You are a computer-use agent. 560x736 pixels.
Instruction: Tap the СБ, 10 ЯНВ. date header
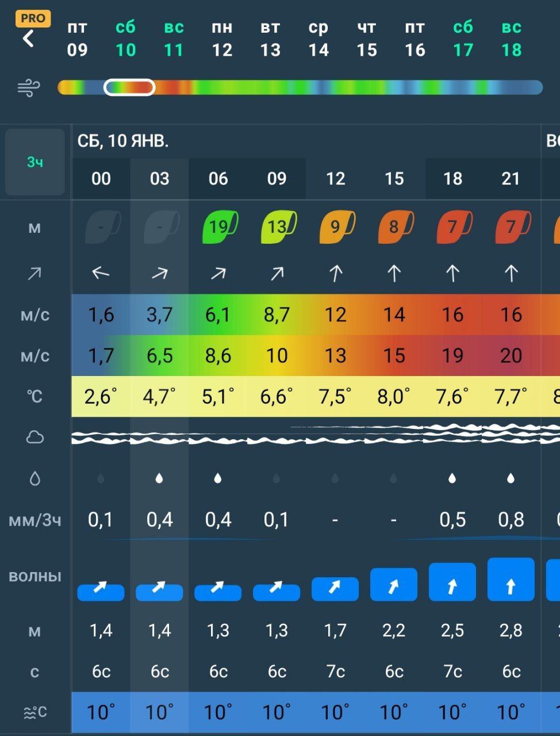click(123, 141)
